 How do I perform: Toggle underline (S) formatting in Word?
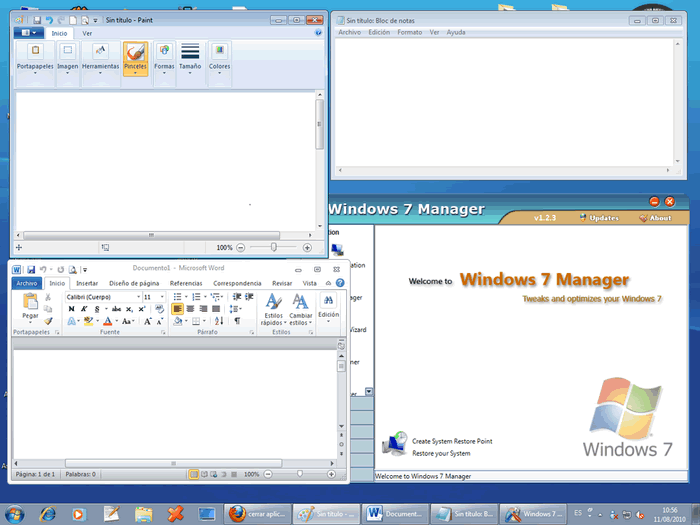tap(97, 309)
